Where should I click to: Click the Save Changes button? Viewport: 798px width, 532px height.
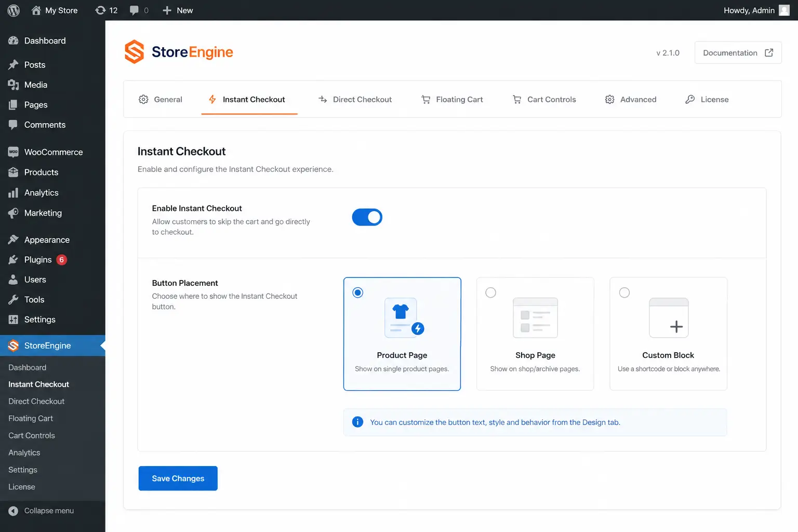click(178, 478)
